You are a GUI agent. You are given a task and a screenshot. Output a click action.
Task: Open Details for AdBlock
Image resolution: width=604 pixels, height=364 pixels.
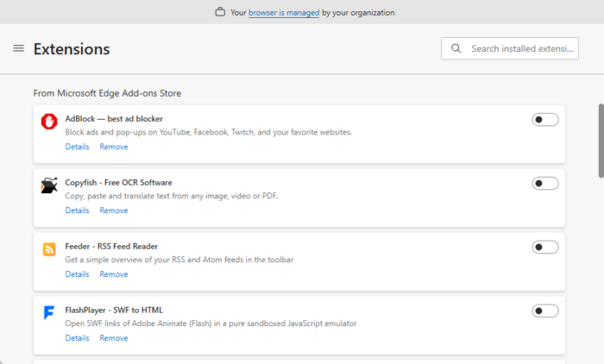[77, 147]
